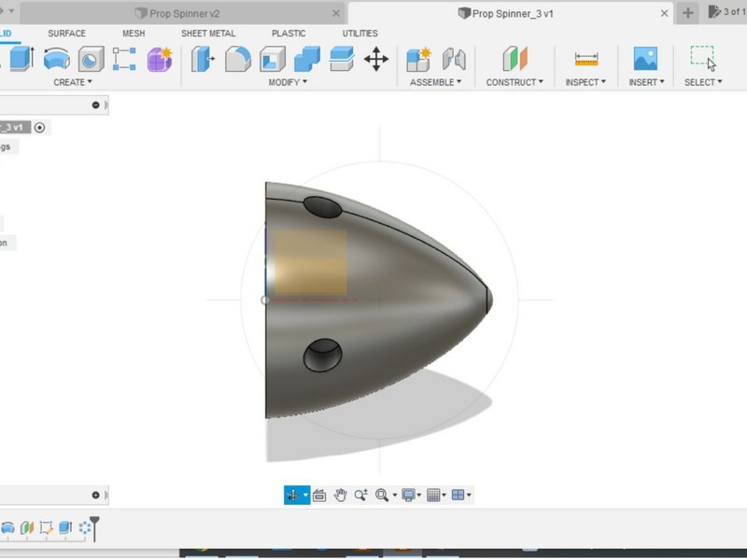The width and height of the screenshot is (747, 560).
Task: Activate the Select cursor tool
Action: click(704, 58)
